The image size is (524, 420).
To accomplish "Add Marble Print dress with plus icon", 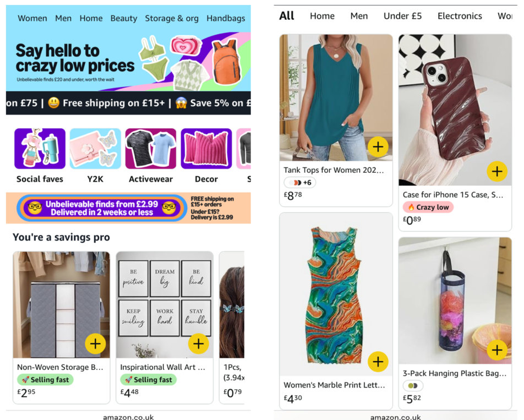I will 378,362.
